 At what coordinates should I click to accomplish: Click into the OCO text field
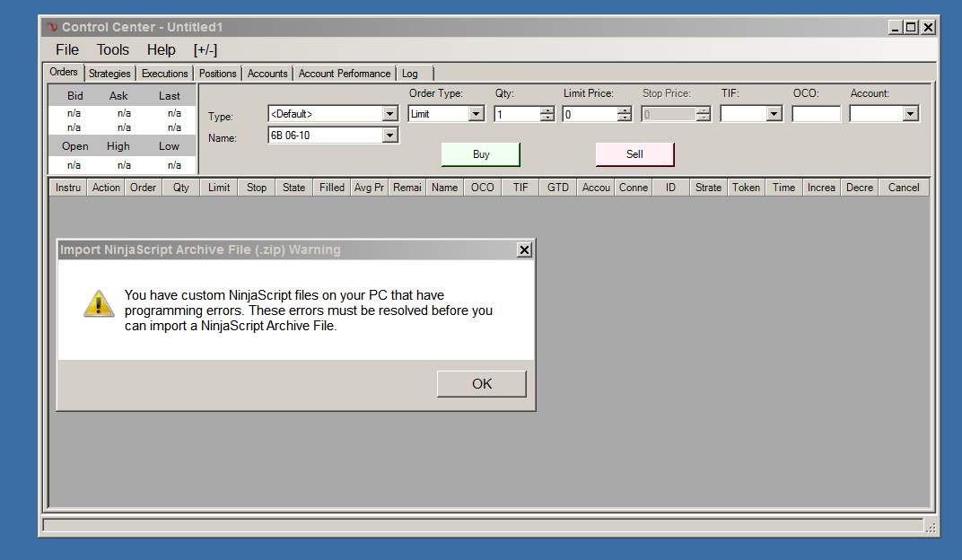(x=816, y=114)
